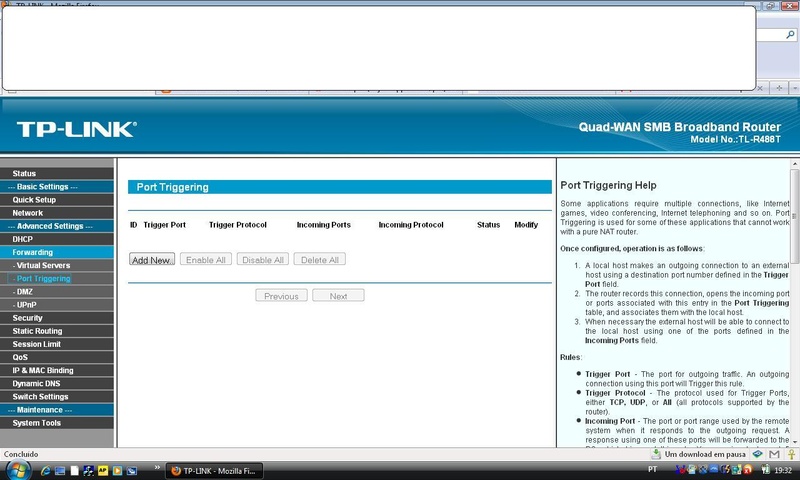Open Switch Settings menu item
The image size is (800, 480).
[x=57, y=396]
